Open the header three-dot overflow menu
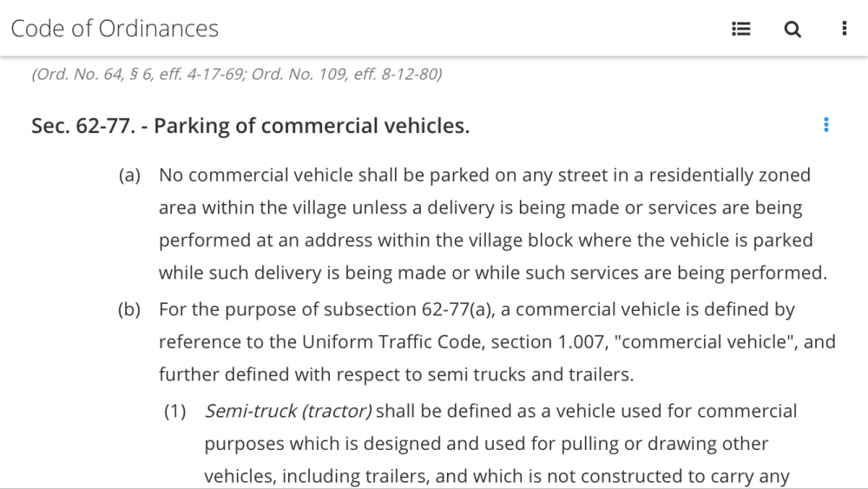868x489 pixels. [845, 29]
